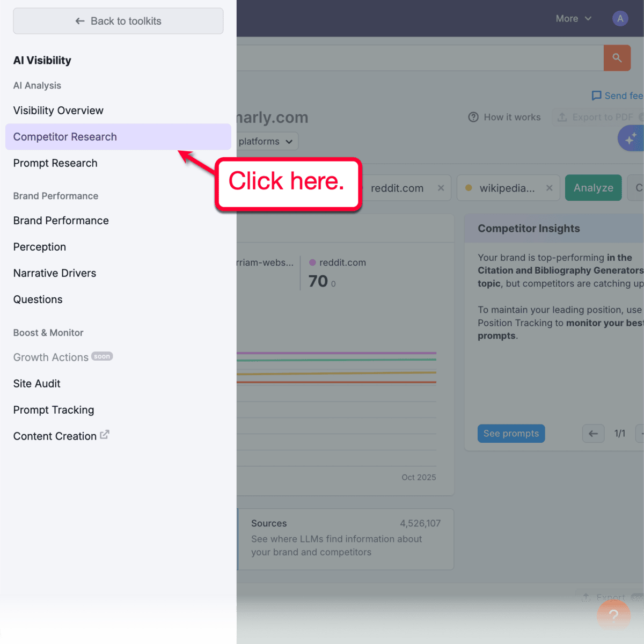644x644 pixels.
Task: Click the purple dot beside reddit.com legend
Action: (313, 262)
